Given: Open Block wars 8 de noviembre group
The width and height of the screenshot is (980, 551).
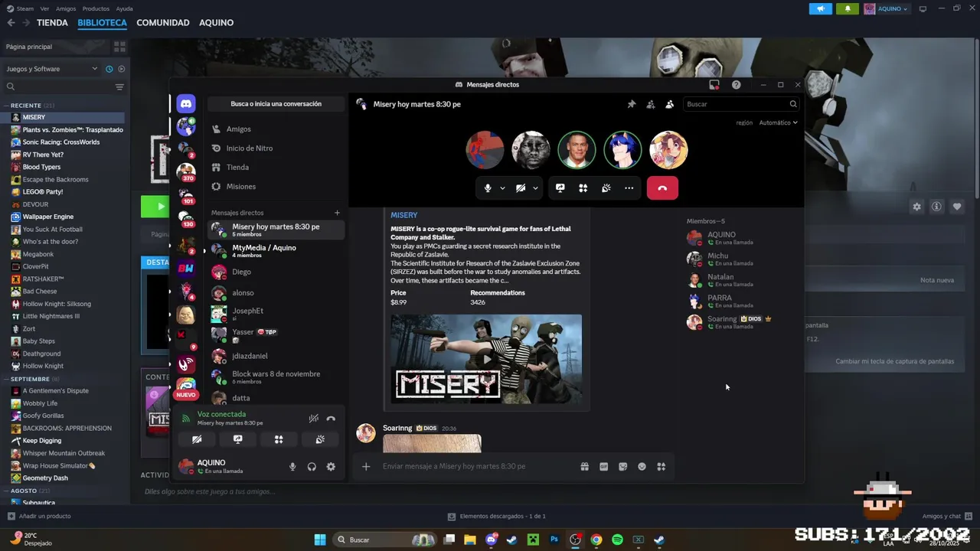Looking at the screenshot, I should click(x=276, y=377).
